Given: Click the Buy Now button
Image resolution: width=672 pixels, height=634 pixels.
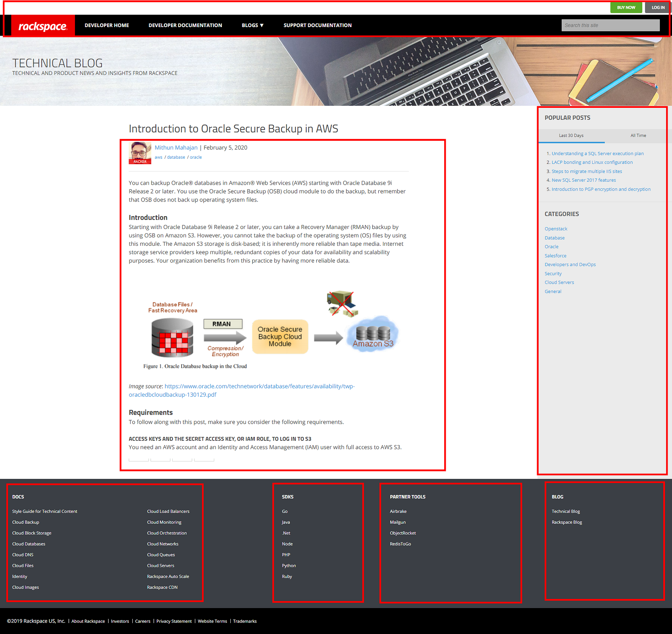Looking at the screenshot, I should [x=626, y=8].
